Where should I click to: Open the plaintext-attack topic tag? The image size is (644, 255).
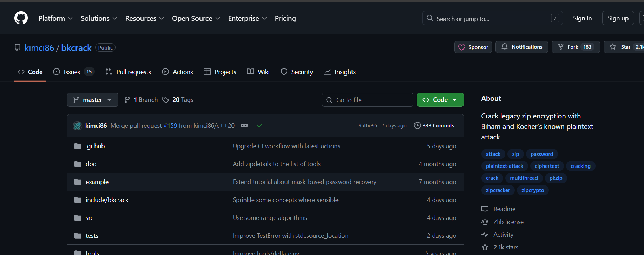pyautogui.click(x=505, y=166)
